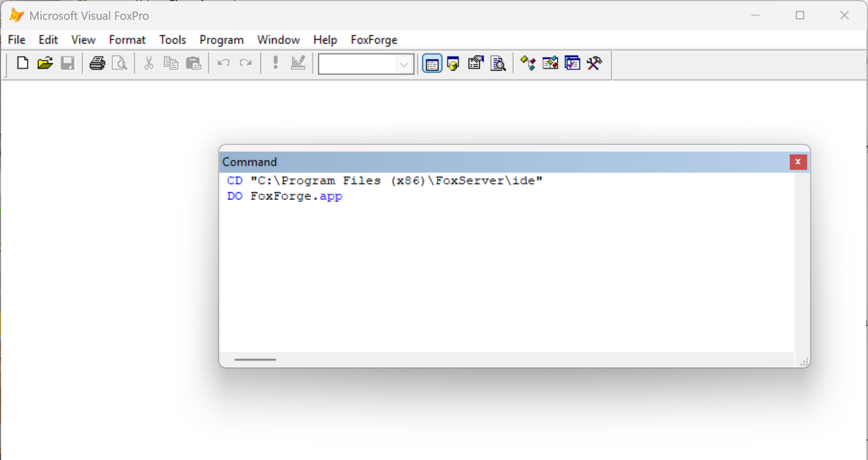
Task: Open Print Preview from the toolbar
Action: click(x=120, y=63)
